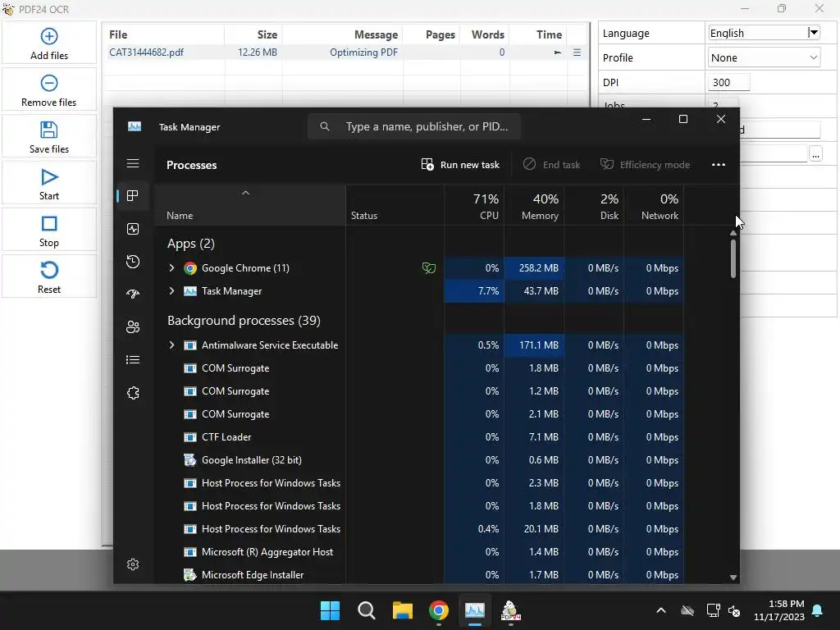Open File Explorer from taskbar
This screenshot has height=630, width=840.
(x=402, y=610)
